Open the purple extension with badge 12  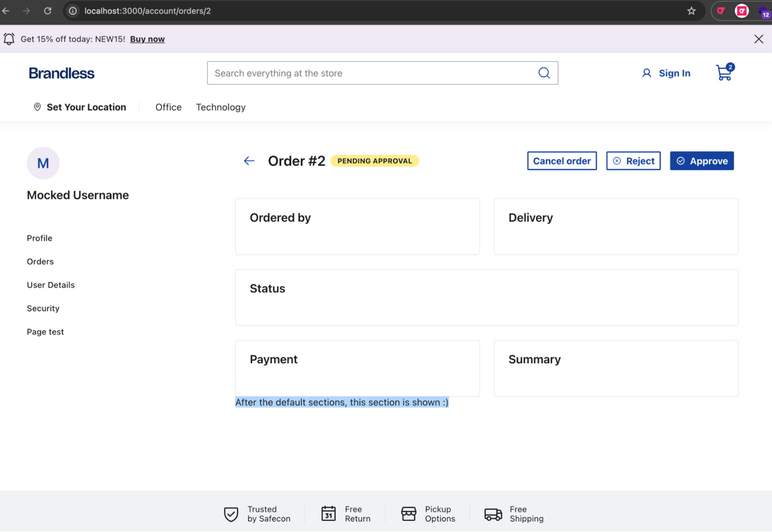(764, 12)
